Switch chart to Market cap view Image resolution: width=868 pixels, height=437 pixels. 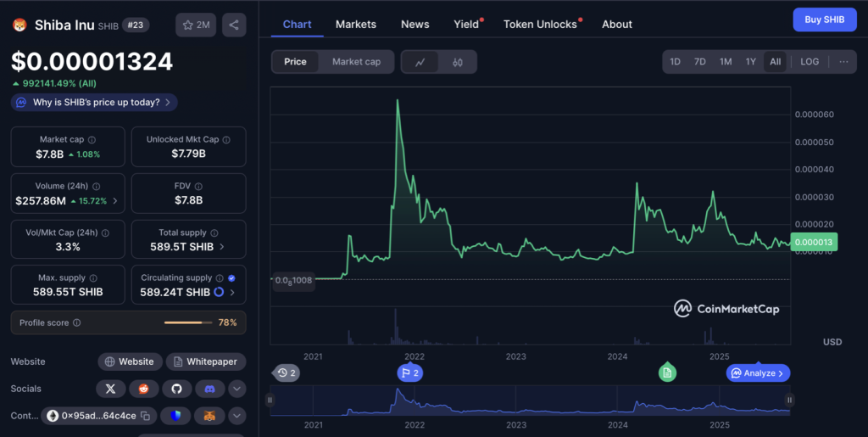pyautogui.click(x=356, y=62)
